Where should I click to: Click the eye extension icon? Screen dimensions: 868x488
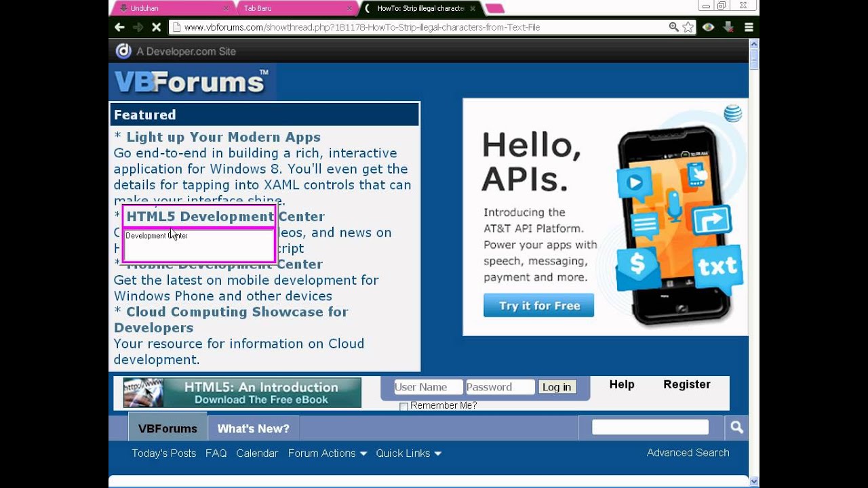click(x=709, y=27)
